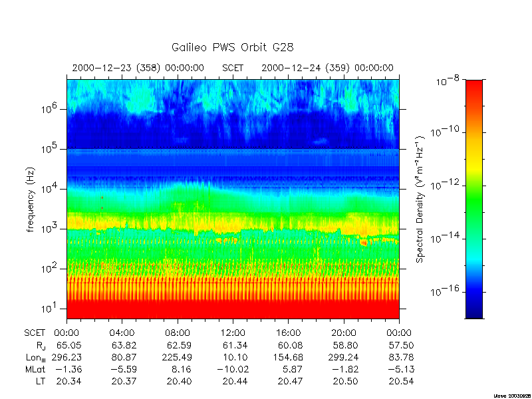The image size is (532, 399).
Task: Click the 04:00 time tick label
Action: [122, 333]
